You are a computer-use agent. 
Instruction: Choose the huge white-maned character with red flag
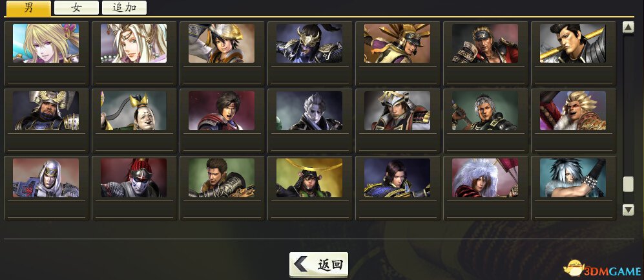485,178
